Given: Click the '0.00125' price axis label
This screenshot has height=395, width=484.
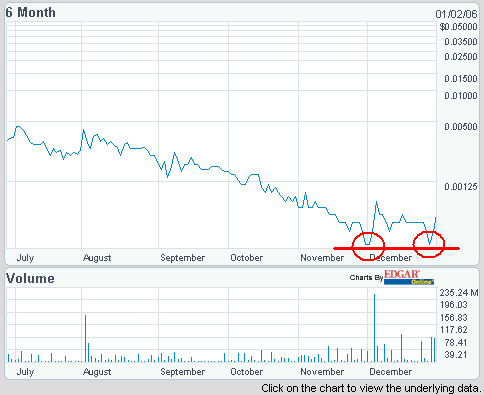Looking at the screenshot, I should 461,187.
